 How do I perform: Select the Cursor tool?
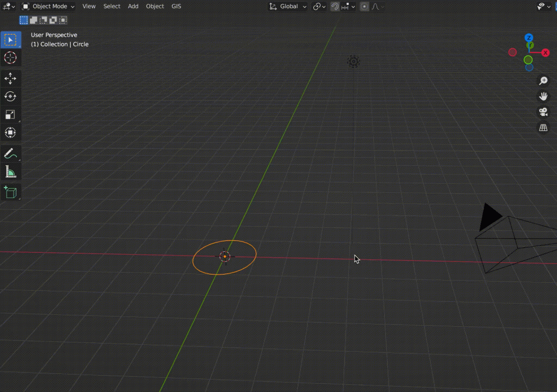[x=10, y=58]
